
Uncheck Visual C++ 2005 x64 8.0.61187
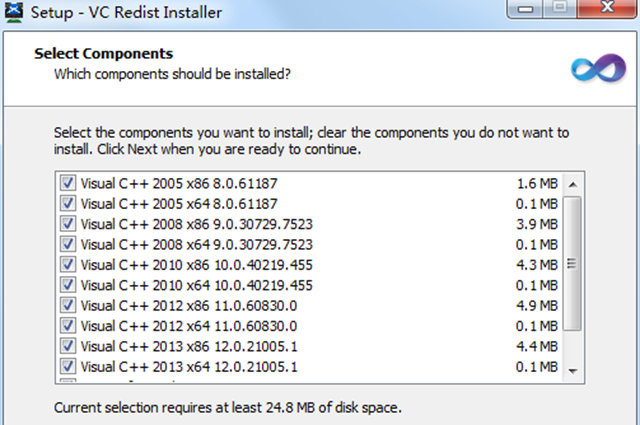click(x=68, y=203)
